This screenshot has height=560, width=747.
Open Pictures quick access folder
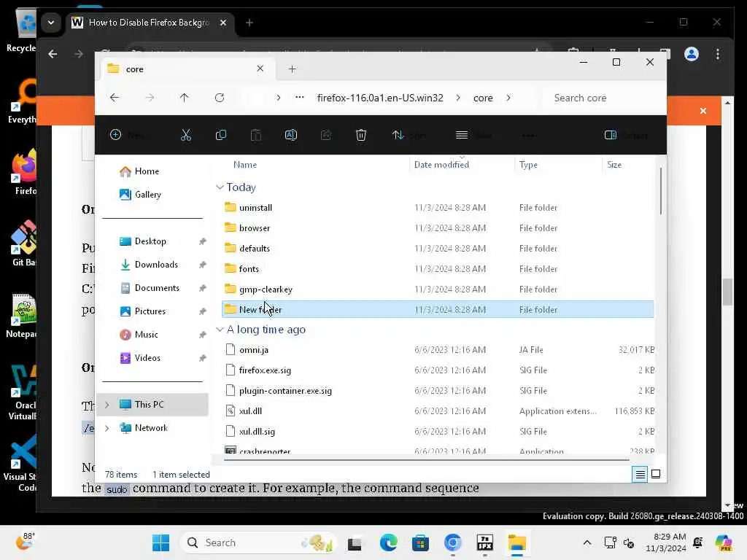(150, 311)
